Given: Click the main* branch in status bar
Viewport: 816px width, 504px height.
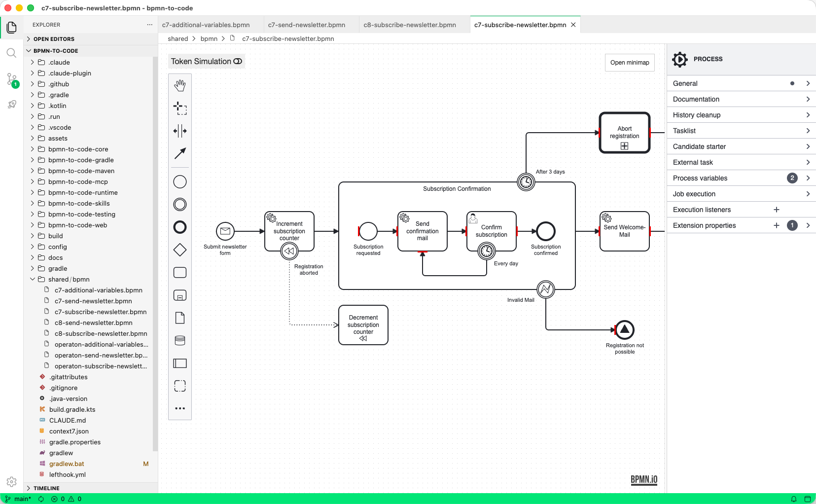Looking at the screenshot, I should (18, 499).
